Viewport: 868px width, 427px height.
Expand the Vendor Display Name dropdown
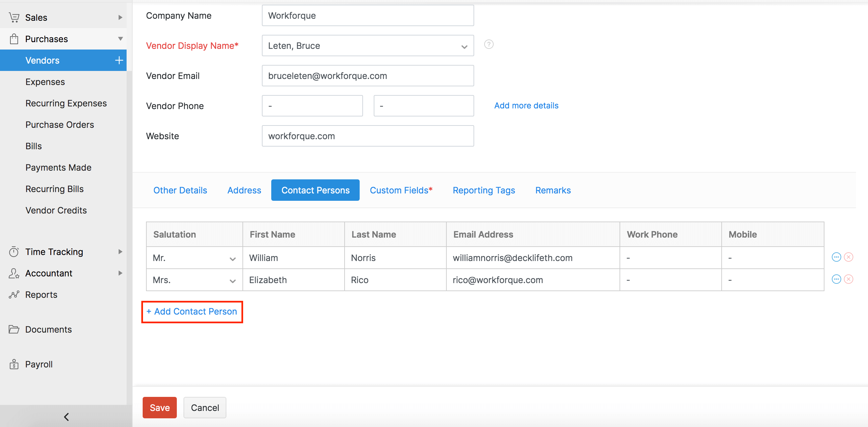tap(464, 46)
